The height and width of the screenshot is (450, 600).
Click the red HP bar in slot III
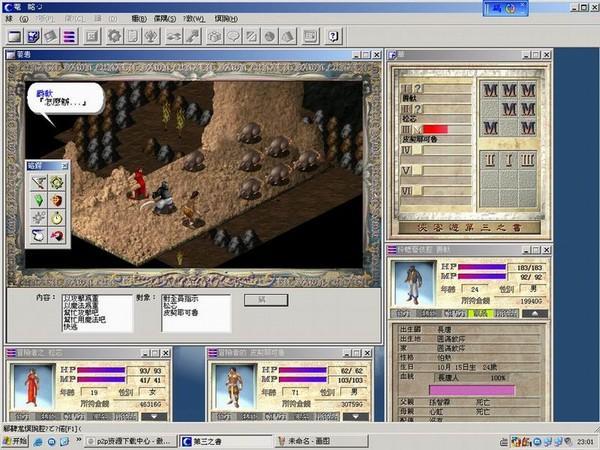(x=435, y=129)
